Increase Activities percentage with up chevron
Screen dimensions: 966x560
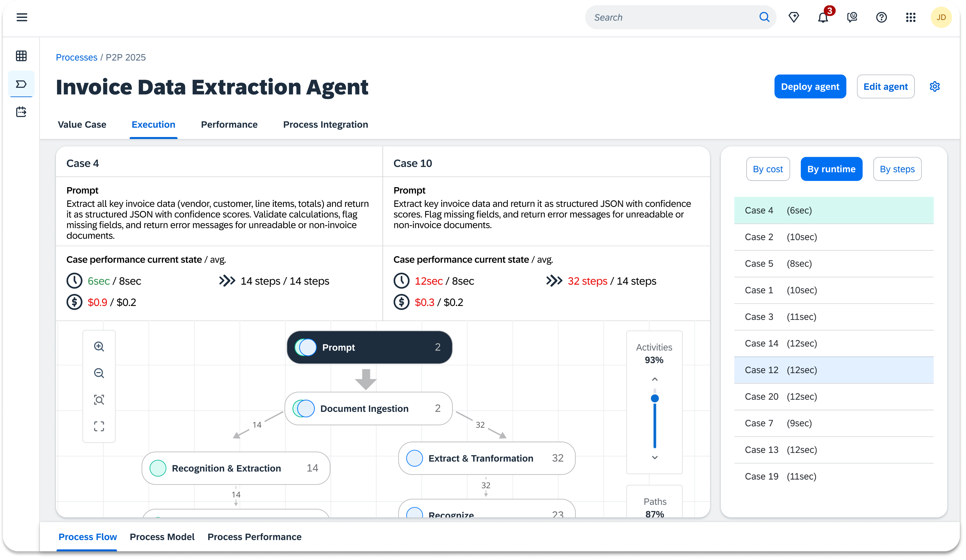pos(655,380)
